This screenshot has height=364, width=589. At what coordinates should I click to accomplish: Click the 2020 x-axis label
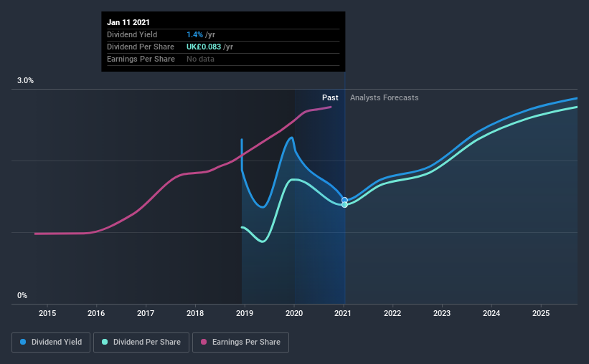tap(294, 313)
